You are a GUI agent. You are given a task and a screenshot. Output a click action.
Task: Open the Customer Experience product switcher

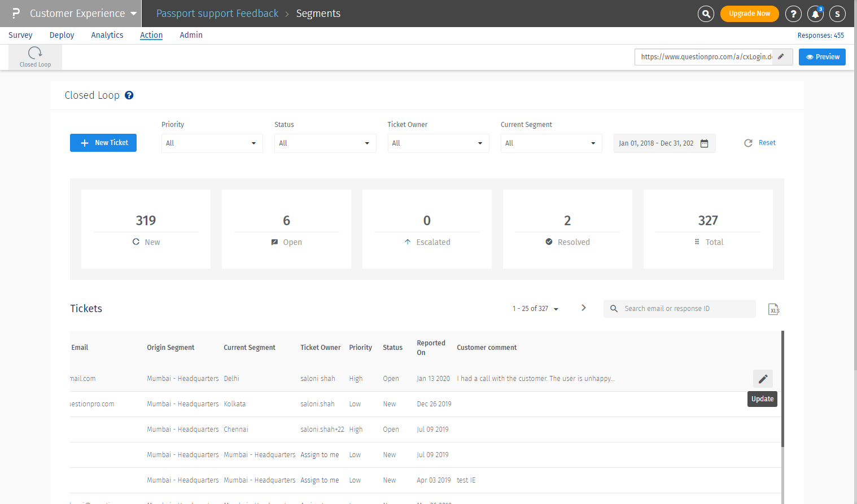(x=76, y=14)
